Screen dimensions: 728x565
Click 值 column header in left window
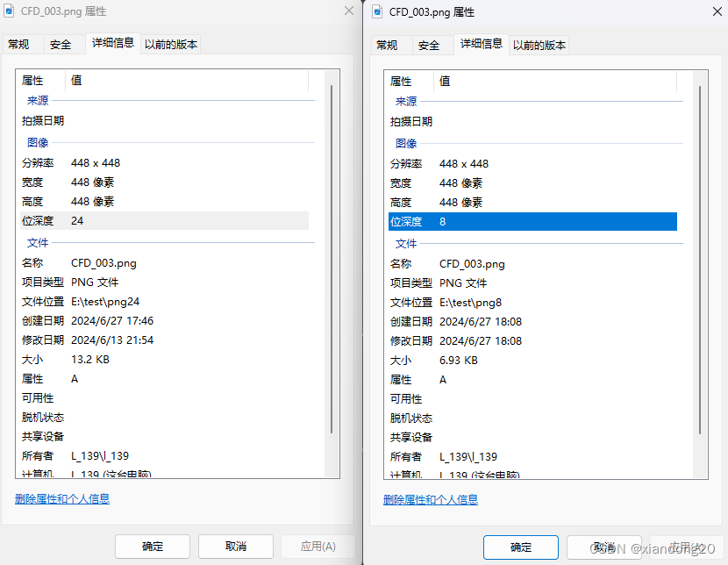tap(187, 81)
